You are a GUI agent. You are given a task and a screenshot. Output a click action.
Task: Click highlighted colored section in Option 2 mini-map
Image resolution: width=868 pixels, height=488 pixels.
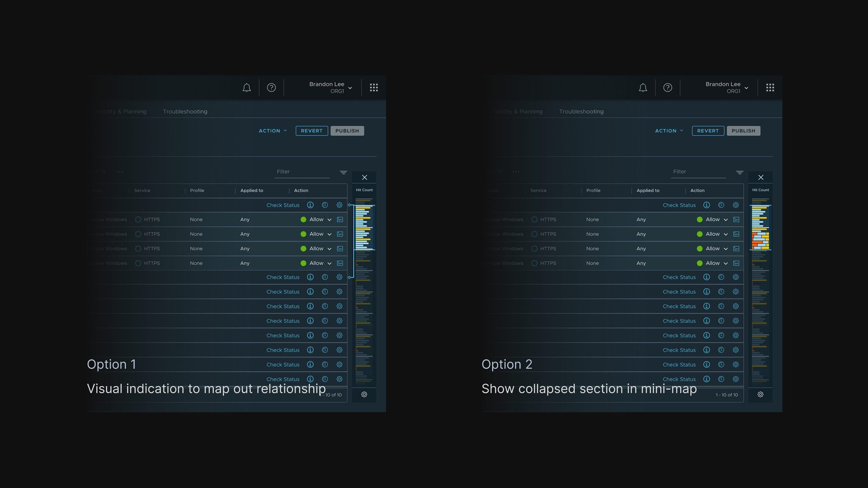tap(760, 239)
